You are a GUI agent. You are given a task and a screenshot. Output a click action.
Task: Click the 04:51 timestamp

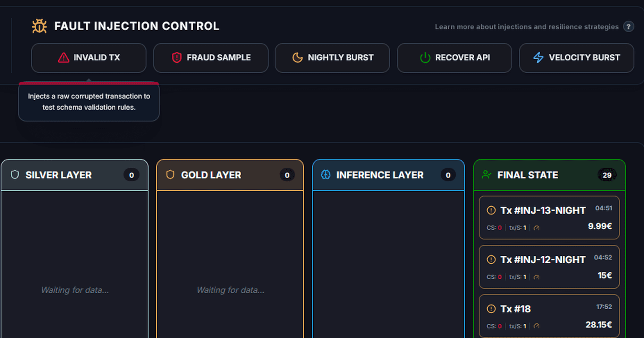604,208
